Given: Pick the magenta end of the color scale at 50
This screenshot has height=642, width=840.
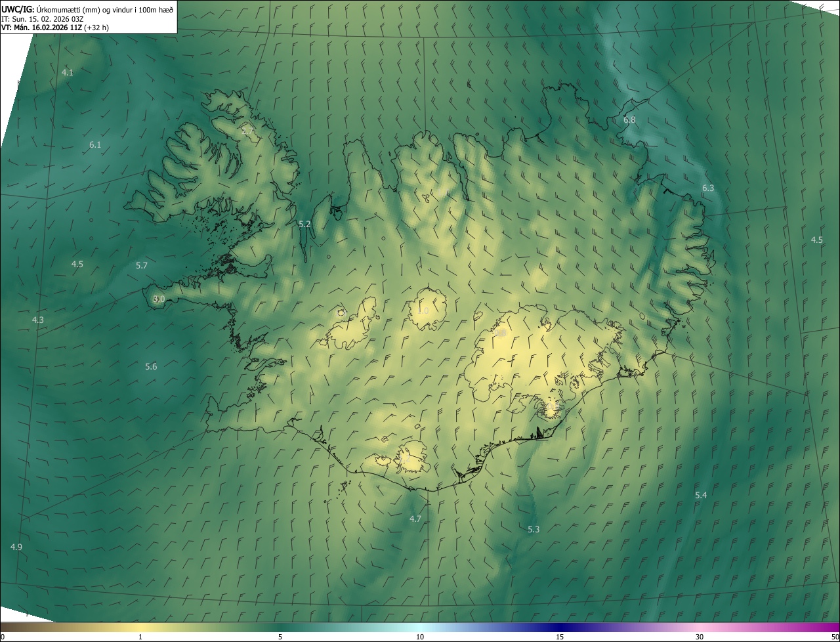Looking at the screenshot, I should click(x=833, y=627).
